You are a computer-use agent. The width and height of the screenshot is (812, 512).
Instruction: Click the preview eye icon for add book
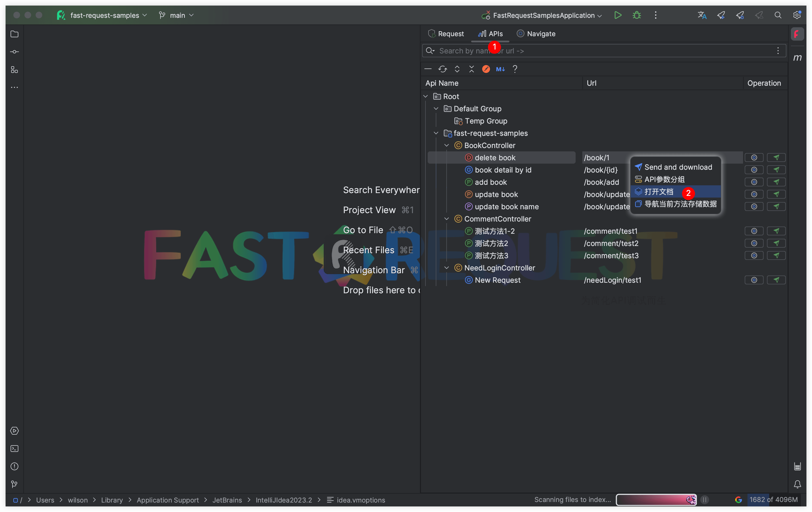pyautogui.click(x=754, y=182)
